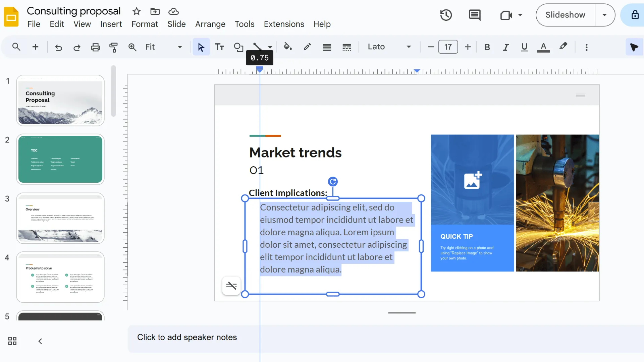Select slide 4 Problems to solve thumbnail

[x=60, y=277]
